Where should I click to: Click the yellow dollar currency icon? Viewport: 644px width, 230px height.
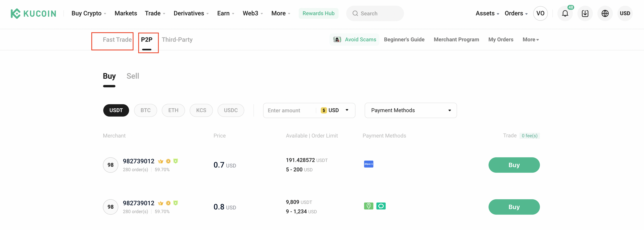click(324, 110)
